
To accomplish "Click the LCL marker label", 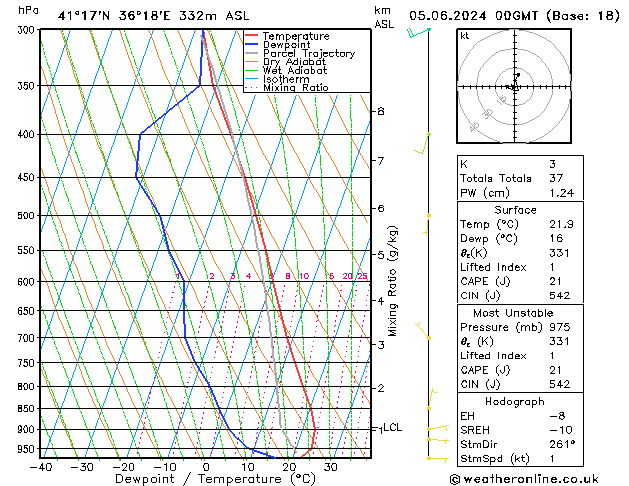I will point(392,427).
